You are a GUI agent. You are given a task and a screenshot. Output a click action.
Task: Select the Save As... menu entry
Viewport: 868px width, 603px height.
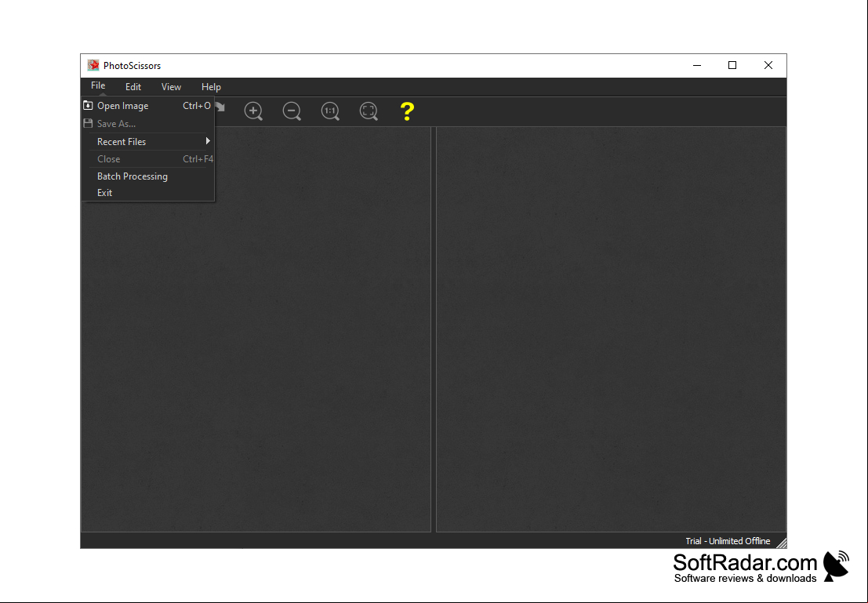point(148,123)
